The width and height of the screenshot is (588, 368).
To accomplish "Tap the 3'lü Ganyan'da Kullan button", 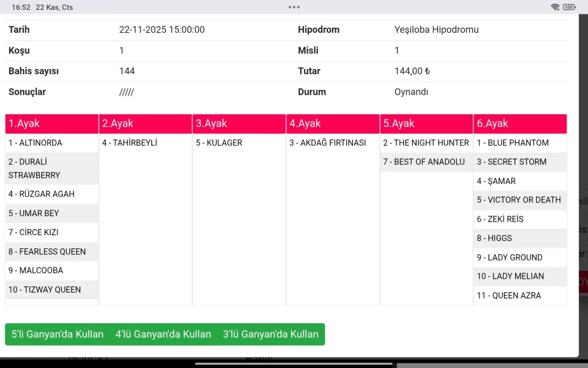I will coord(270,334).
